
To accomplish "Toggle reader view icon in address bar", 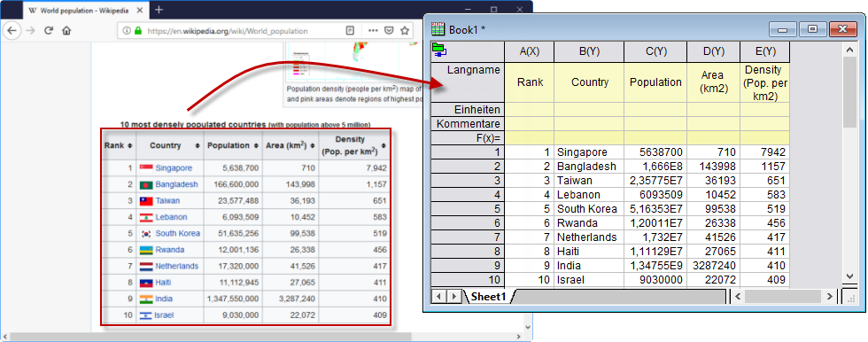I will click(x=350, y=31).
